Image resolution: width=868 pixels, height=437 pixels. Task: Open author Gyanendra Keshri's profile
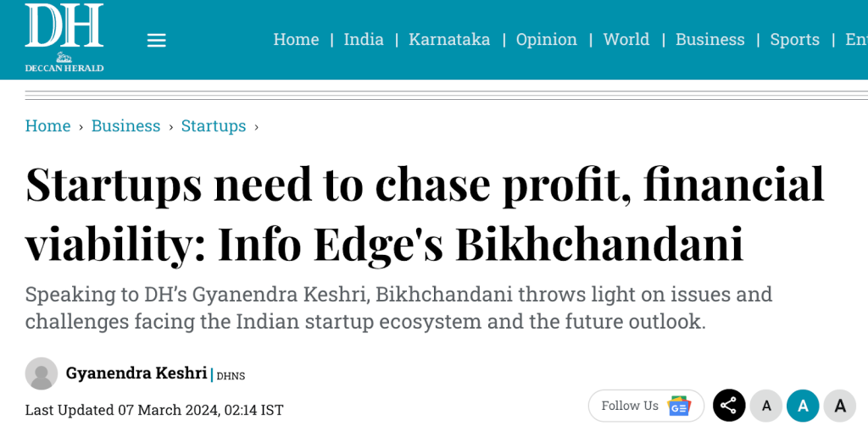(x=136, y=373)
